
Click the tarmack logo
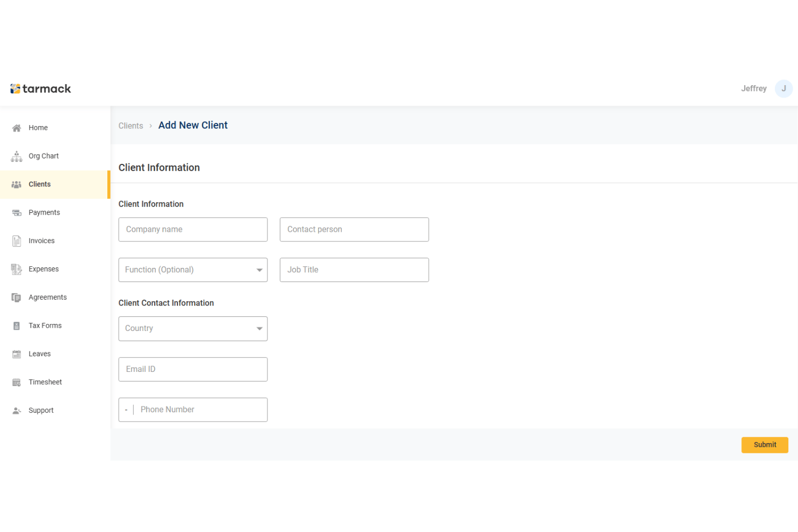(x=40, y=88)
